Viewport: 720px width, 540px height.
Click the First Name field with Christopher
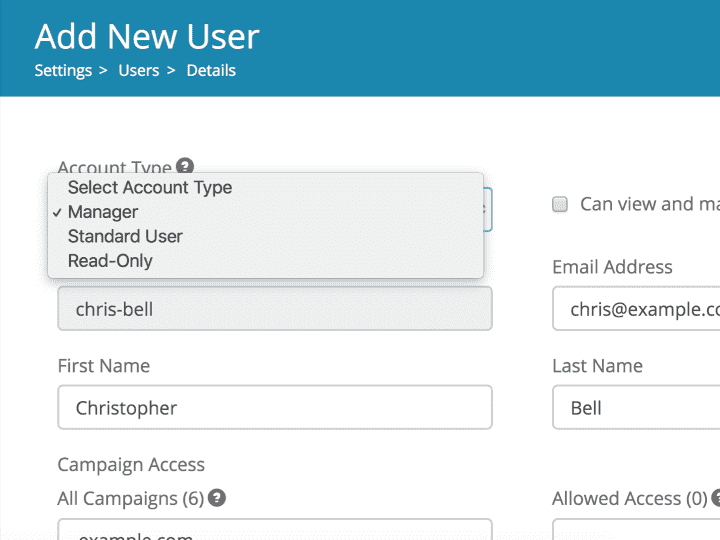click(x=274, y=408)
